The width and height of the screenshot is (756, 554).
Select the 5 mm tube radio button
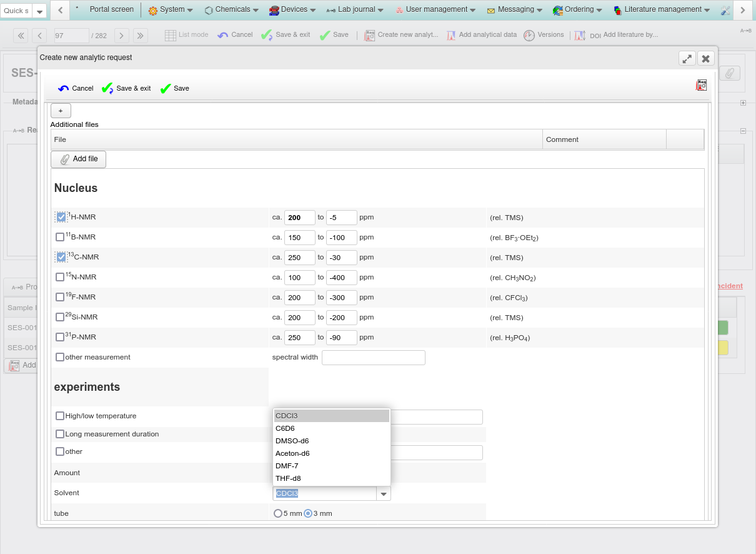[278, 513]
